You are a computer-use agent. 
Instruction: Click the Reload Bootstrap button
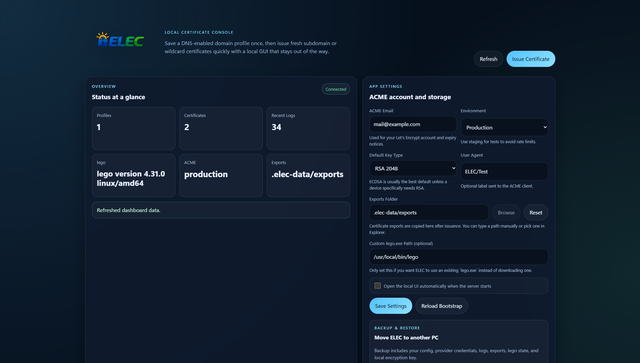442,306
